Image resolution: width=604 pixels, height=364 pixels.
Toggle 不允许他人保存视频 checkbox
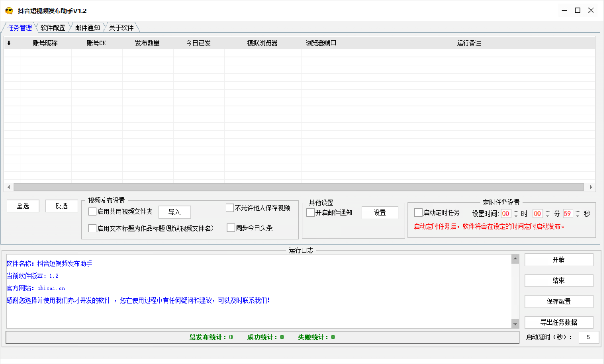point(230,208)
